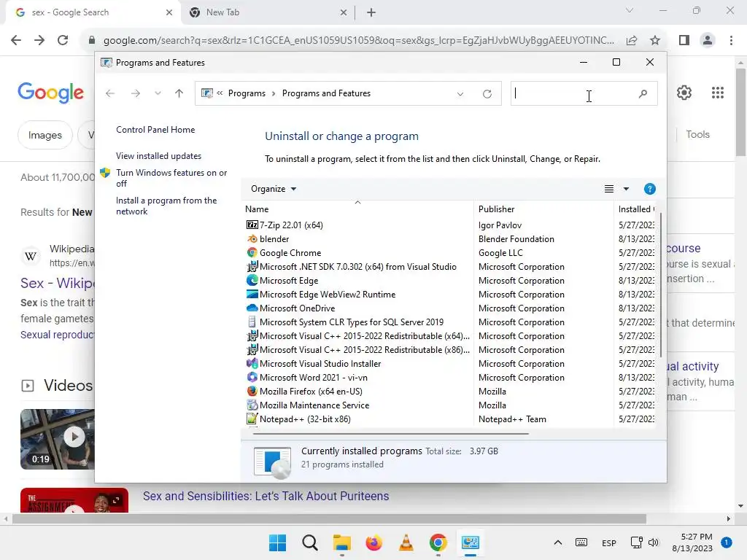Image resolution: width=747 pixels, height=560 pixels.
Task: Open the More view options arrow
Action: tap(626, 189)
